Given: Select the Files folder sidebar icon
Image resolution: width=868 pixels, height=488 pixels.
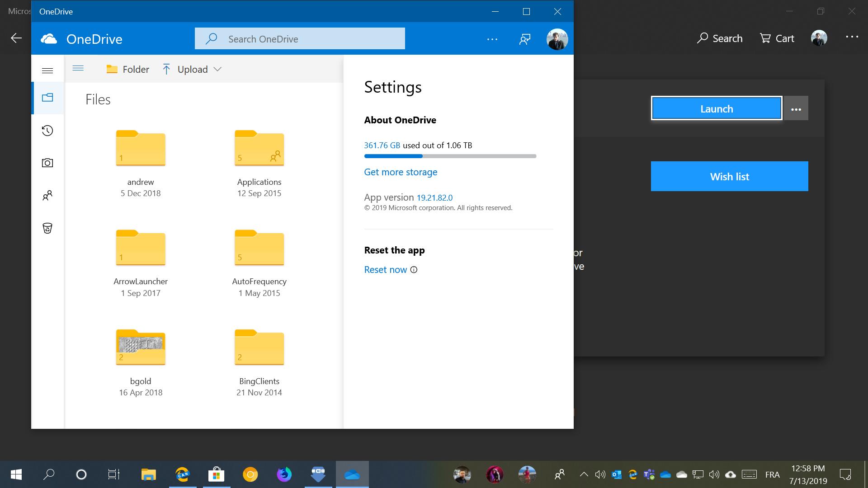Looking at the screenshot, I should [47, 98].
